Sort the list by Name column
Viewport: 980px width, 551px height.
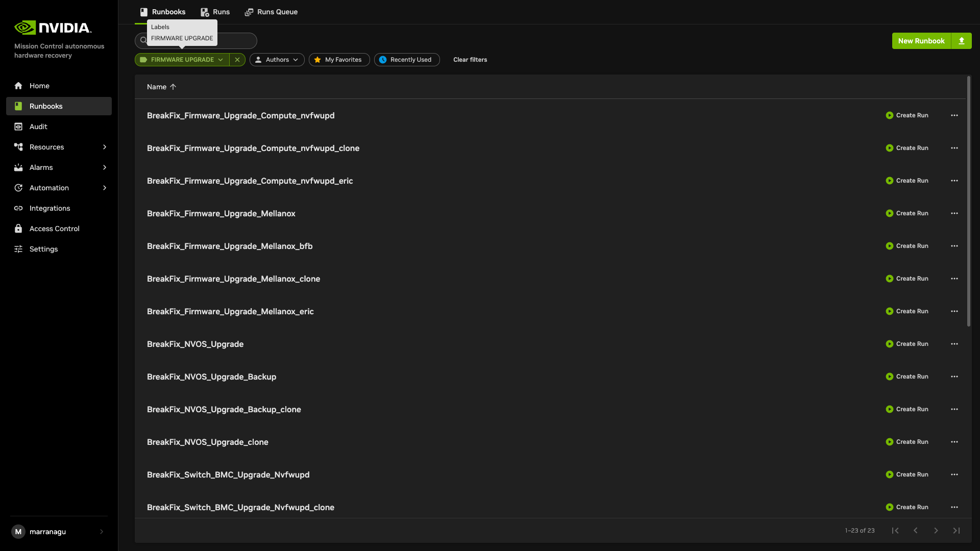pos(161,87)
